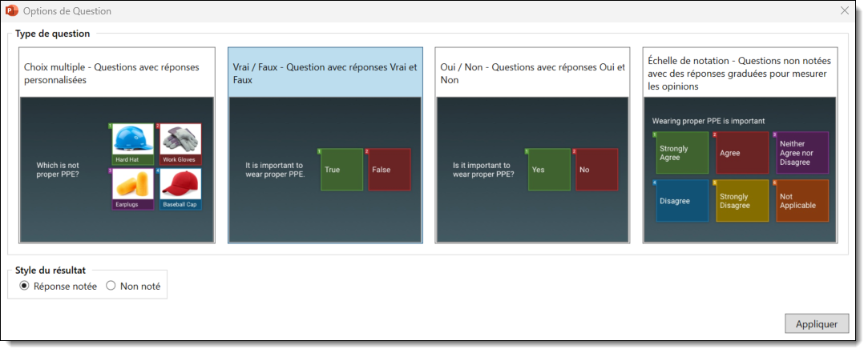Close the Options de Question dialog
This screenshot has height=353, width=868.
844,11
